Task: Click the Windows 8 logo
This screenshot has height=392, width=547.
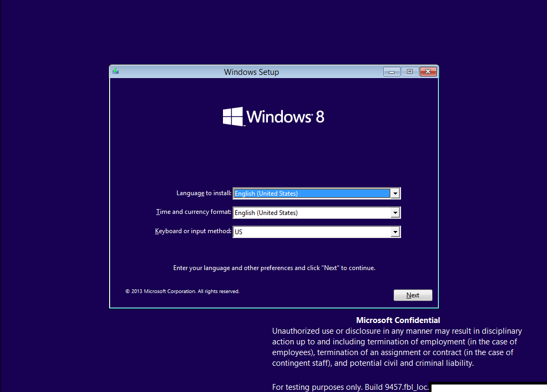Action: pyautogui.click(x=274, y=117)
